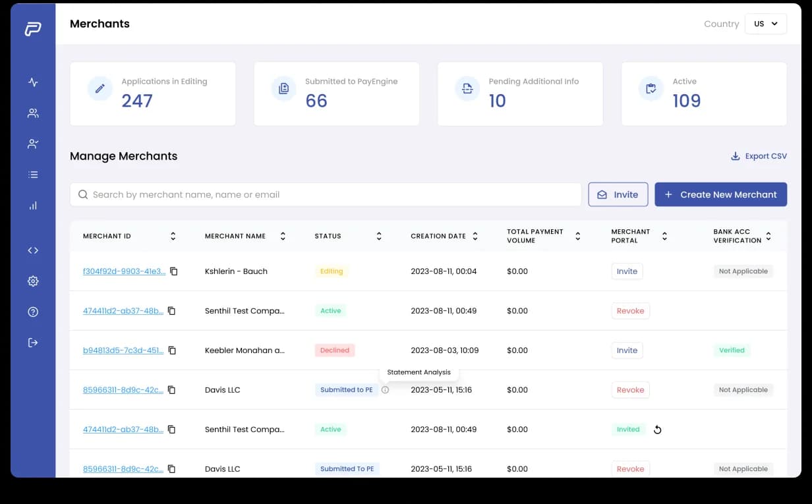This screenshot has height=504, width=812.
Task: Open first 474411d2-ab37-48b merchant link
Action: [123, 311]
